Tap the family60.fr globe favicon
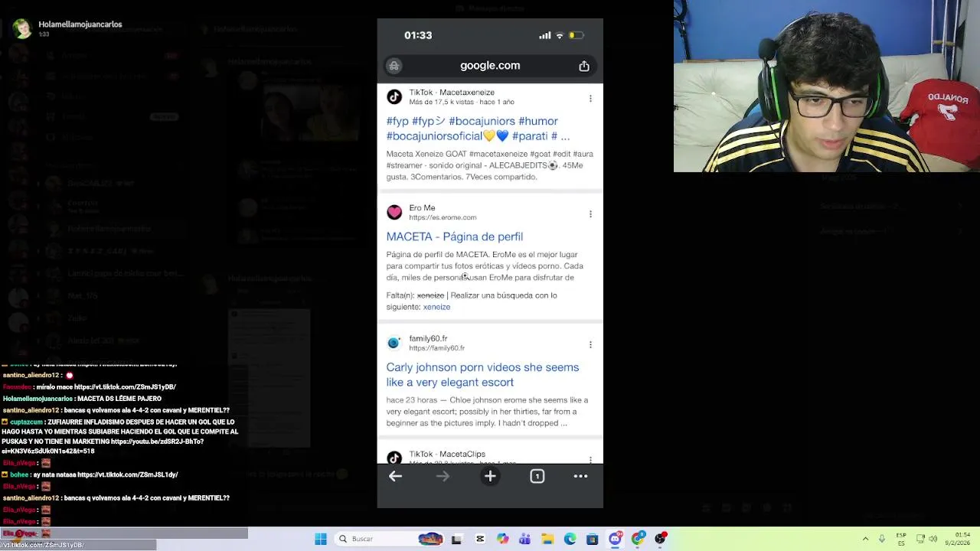 tap(394, 343)
